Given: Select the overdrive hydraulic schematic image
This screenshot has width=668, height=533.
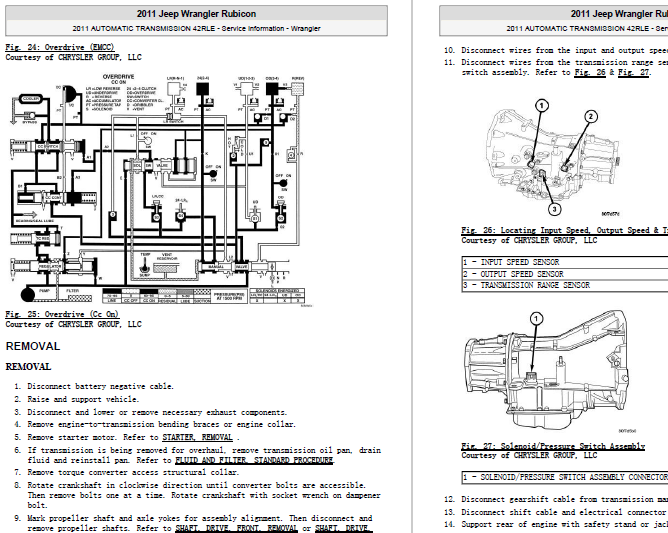Looking at the screenshot, I should [x=160, y=190].
